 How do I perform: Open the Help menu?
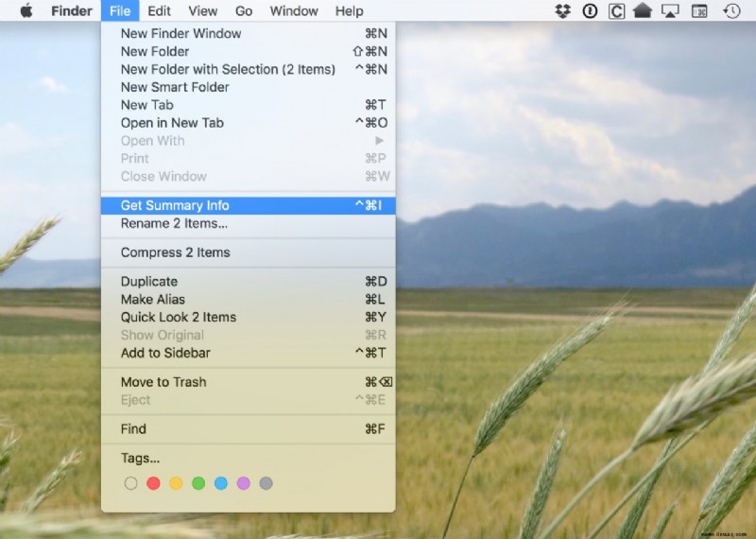coord(349,10)
